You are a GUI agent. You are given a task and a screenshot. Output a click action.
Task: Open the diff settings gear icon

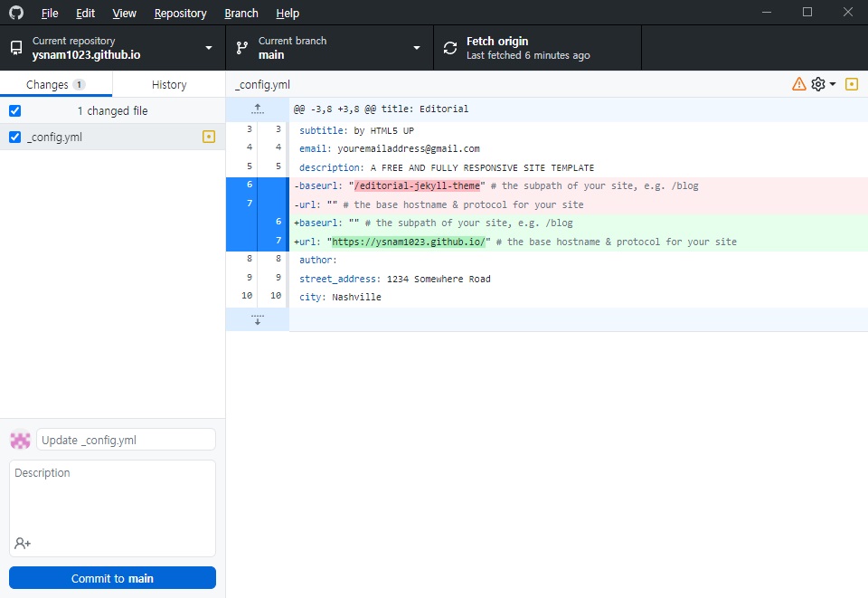[818, 84]
